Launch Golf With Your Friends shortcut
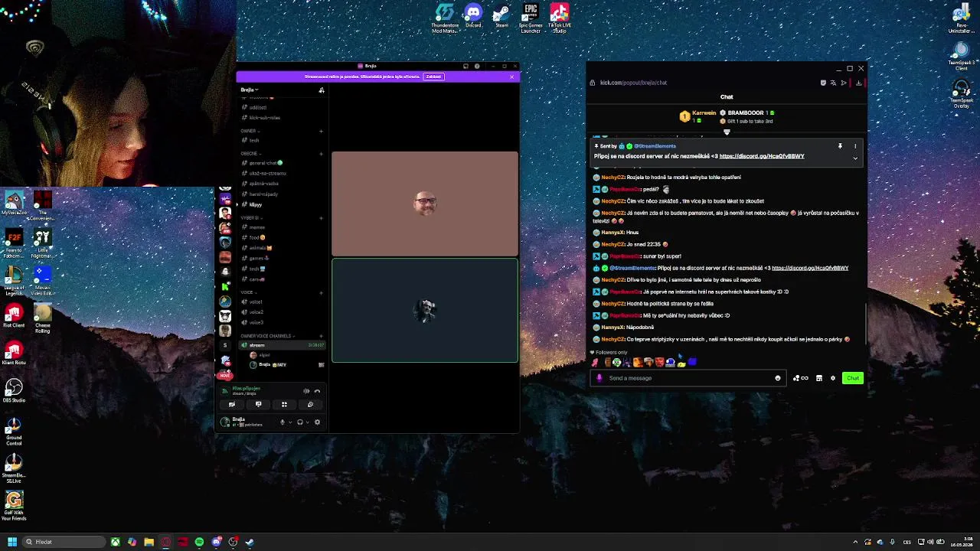Image resolution: width=980 pixels, height=551 pixels. 14,506
